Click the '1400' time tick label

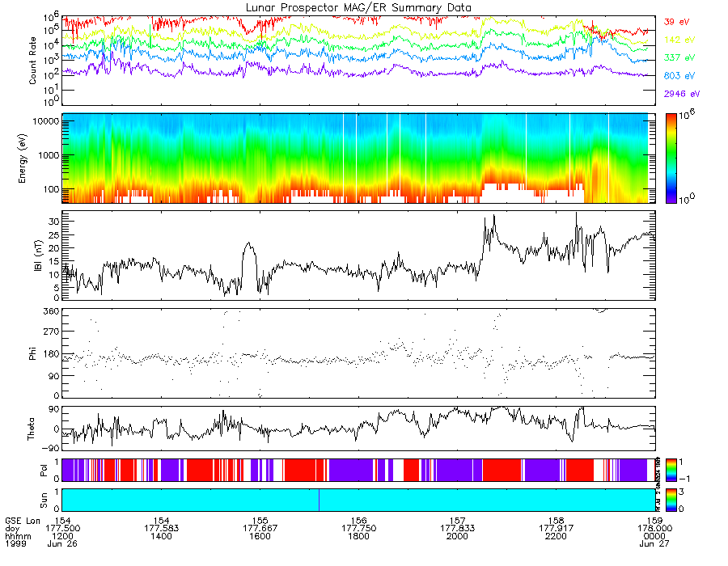[x=161, y=536]
